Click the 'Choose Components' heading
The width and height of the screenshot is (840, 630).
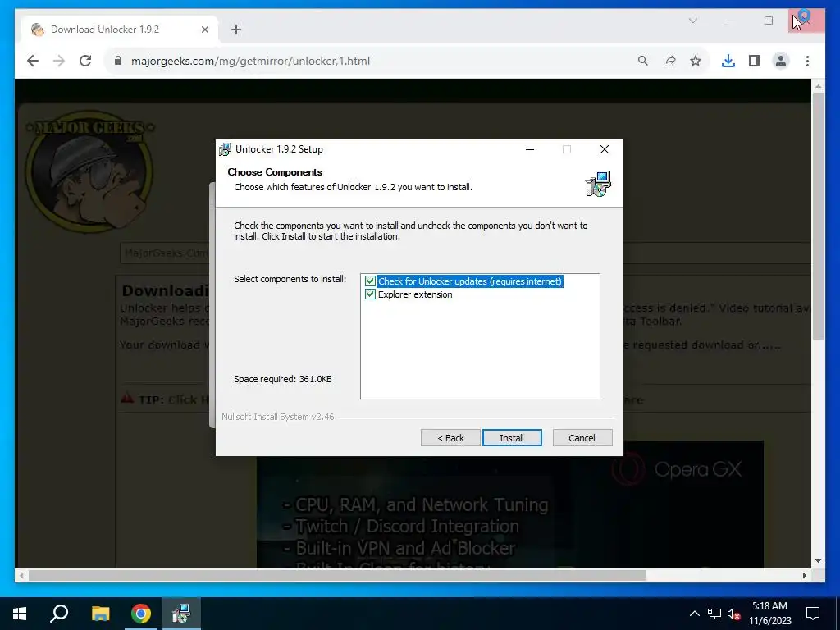(275, 172)
